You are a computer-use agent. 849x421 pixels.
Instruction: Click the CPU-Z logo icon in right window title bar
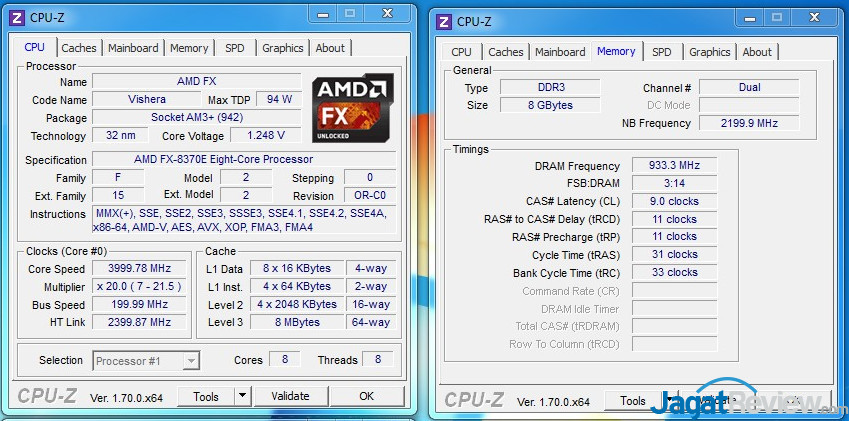tap(444, 22)
